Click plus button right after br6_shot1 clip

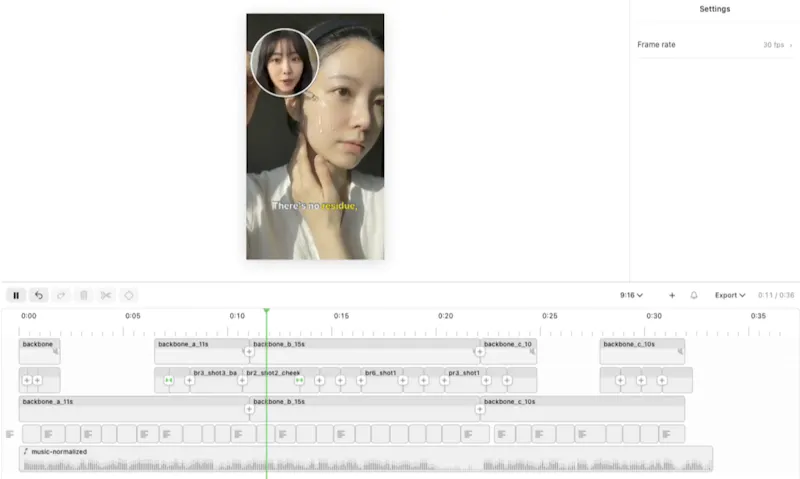coord(403,381)
